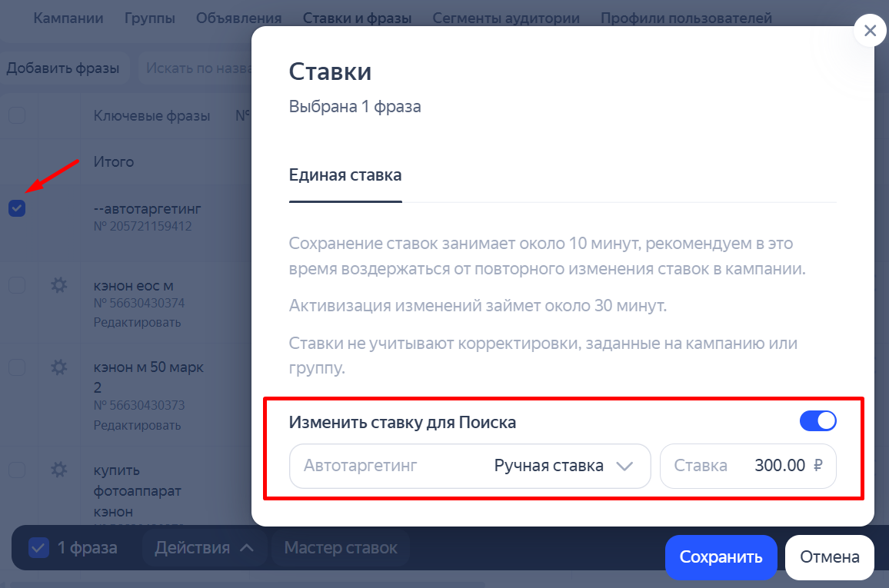Image resolution: width=889 pixels, height=588 pixels.
Task: Open the "Кампании" section
Action: tap(68, 18)
